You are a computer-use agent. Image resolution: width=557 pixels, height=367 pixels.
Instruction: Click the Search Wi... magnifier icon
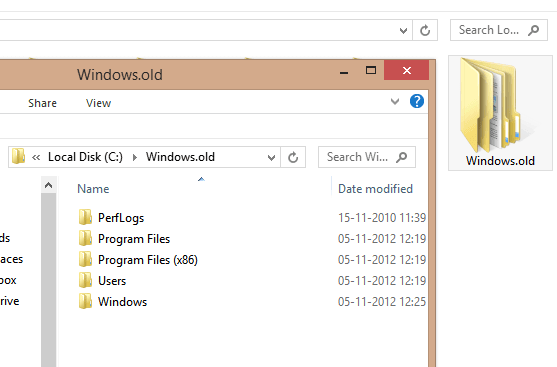click(401, 157)
